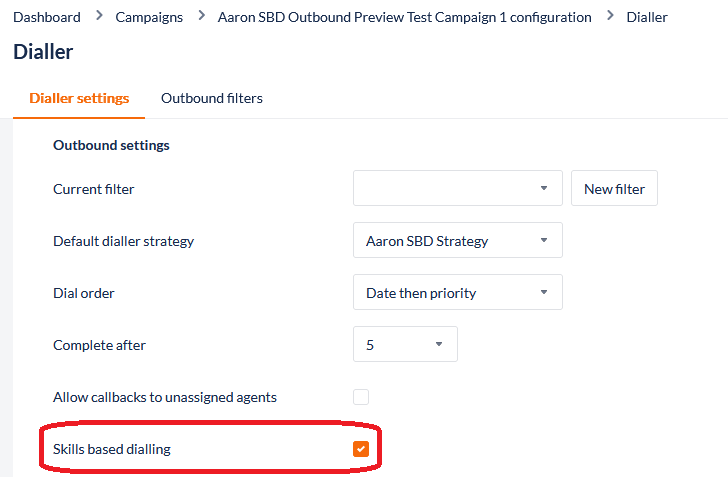Enable Allow callbacks to unassigned agents
Screen dimensions: 728x477
361,397
